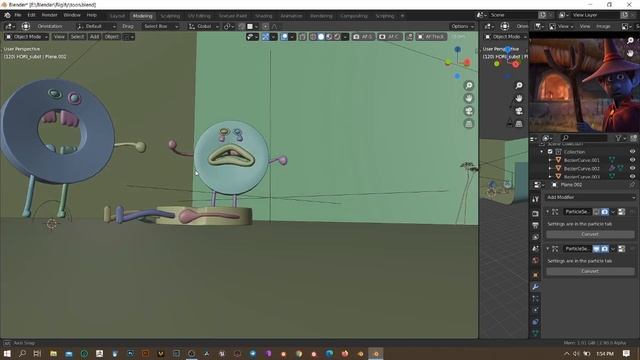This screenshot has width=640, height=360.
Task: Toggle viewport gizmos button
Action: [266, 37]
